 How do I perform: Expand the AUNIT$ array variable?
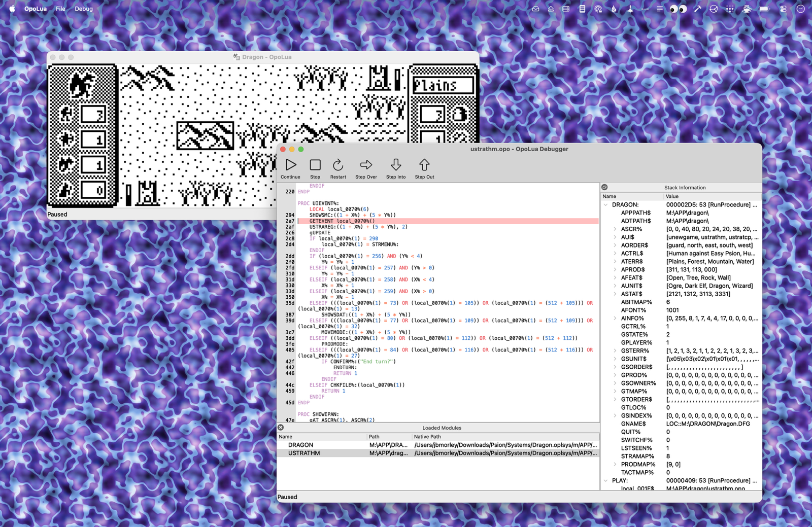tap(615, 286)
